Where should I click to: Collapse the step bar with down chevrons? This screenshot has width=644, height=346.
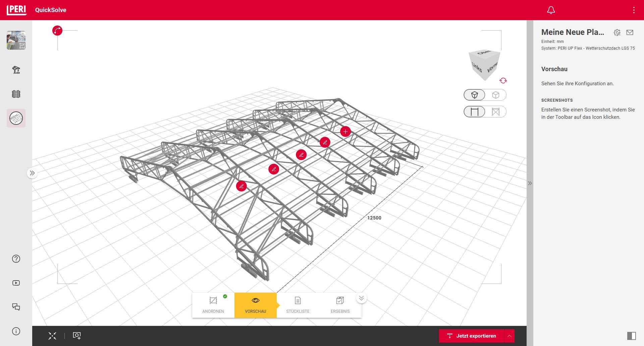tap(361, 298)
